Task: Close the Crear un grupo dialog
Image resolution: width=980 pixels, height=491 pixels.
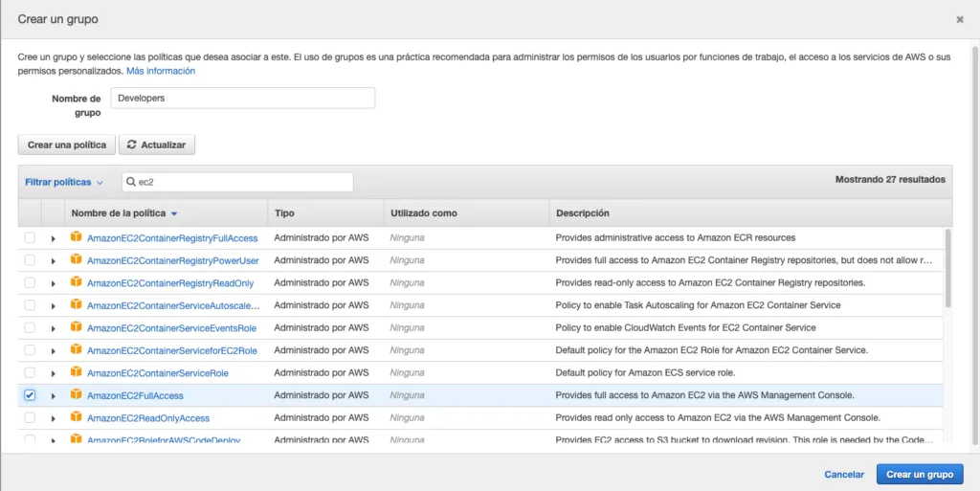Action: (x=959, y=20)
